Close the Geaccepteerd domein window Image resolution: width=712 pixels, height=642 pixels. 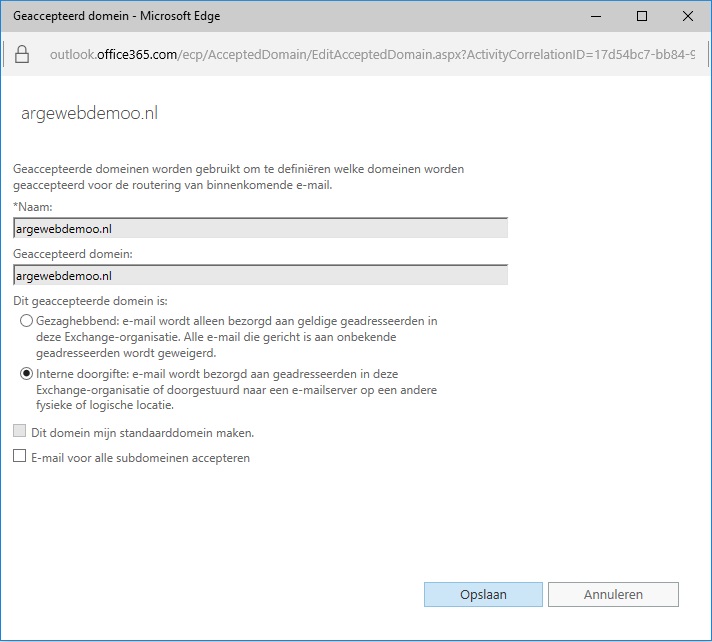pyautogui.click(x=687, y=16)
